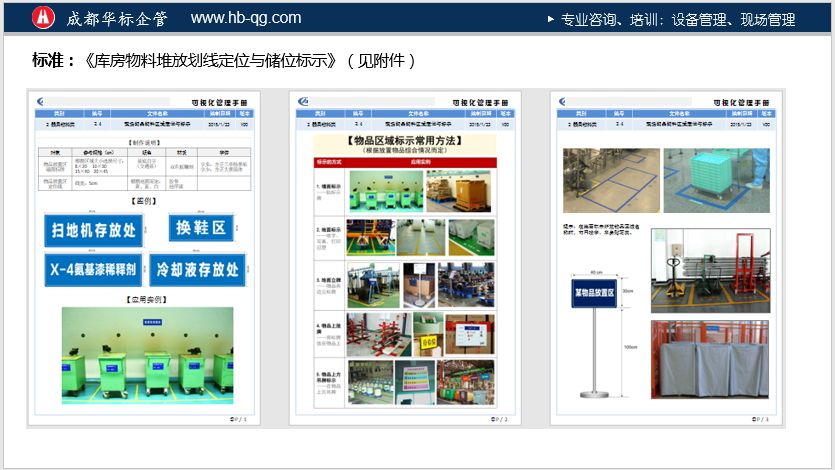Click the 物品区域标示常用方法 heading
Image resolution: width=835 pixels, height=470 pixels.
(x=405, y=142)
